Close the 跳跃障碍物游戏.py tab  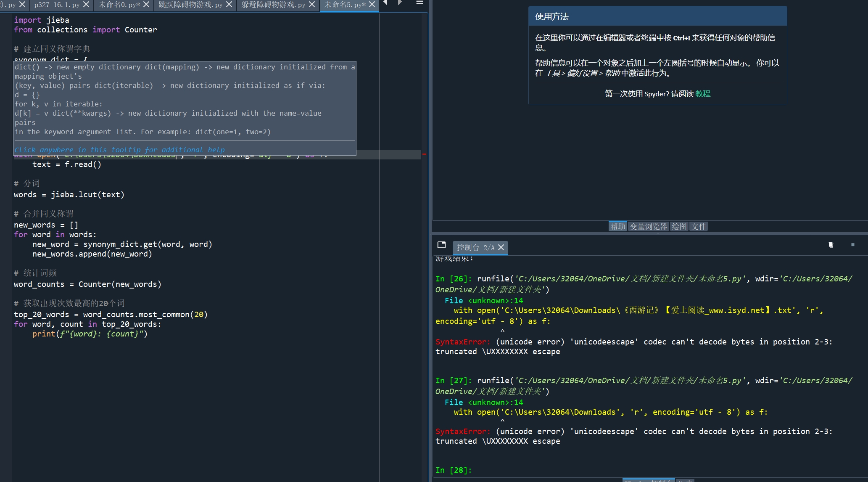tap(229, 5)
